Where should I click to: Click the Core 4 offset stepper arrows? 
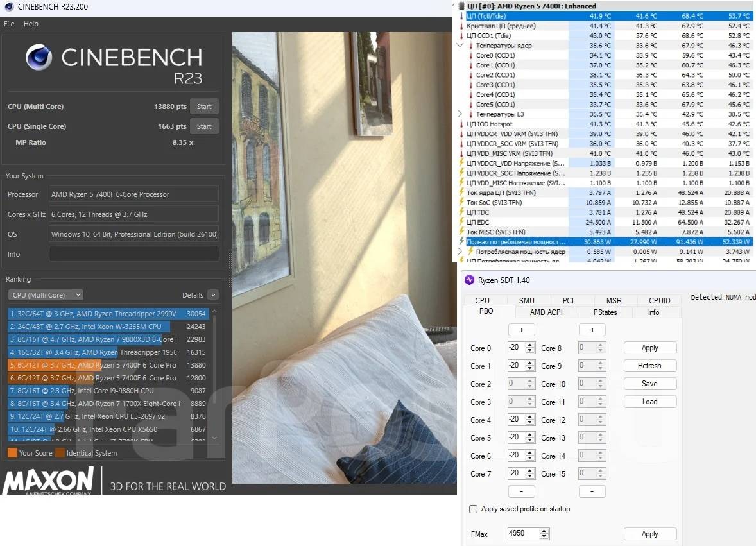click(530, 420)
